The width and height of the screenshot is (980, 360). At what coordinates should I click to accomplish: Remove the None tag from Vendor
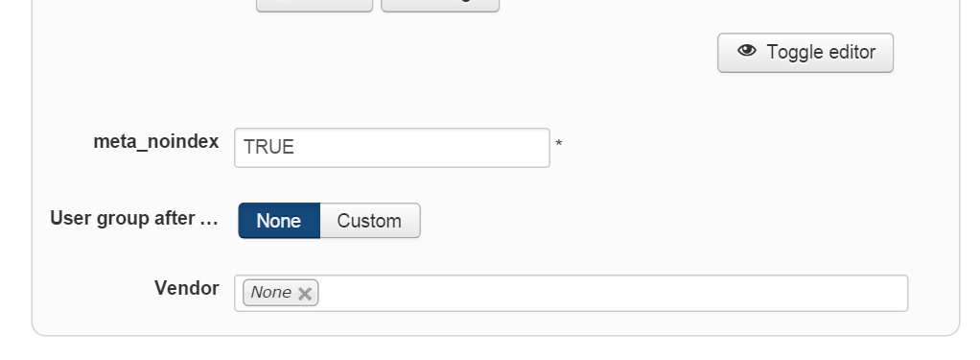click(x=305, y=294)
